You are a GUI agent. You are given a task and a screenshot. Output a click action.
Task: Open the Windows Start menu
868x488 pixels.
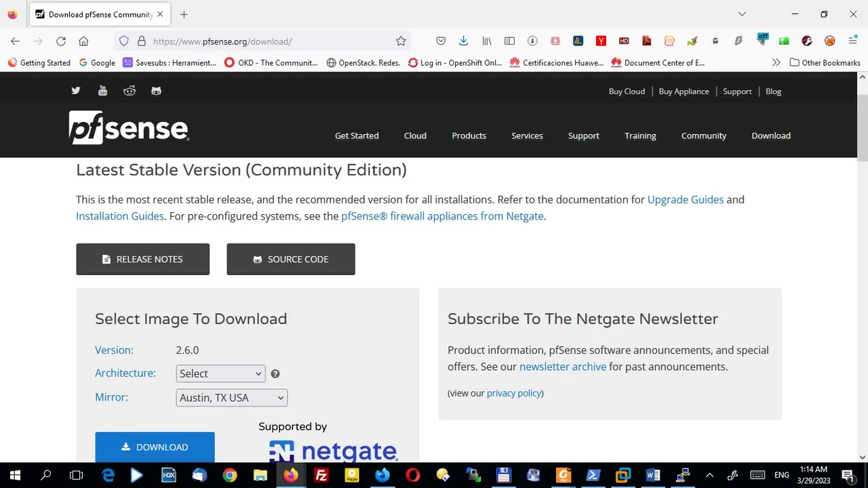tap(15, 475)
